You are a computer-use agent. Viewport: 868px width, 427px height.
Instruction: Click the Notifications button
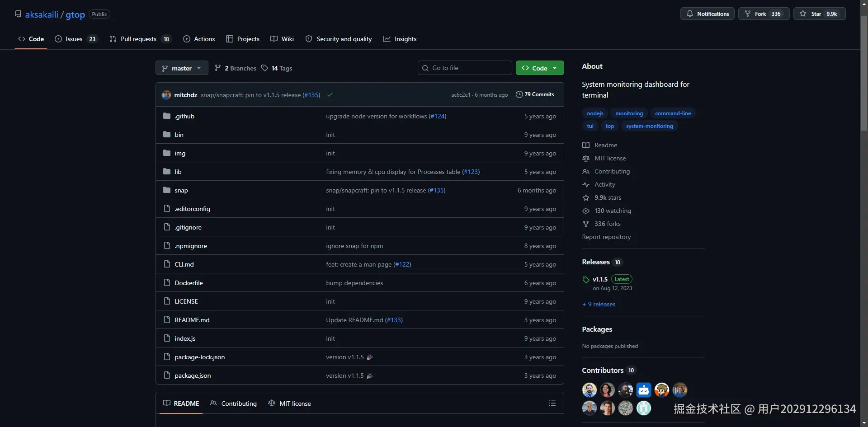[x=708, y=14]
